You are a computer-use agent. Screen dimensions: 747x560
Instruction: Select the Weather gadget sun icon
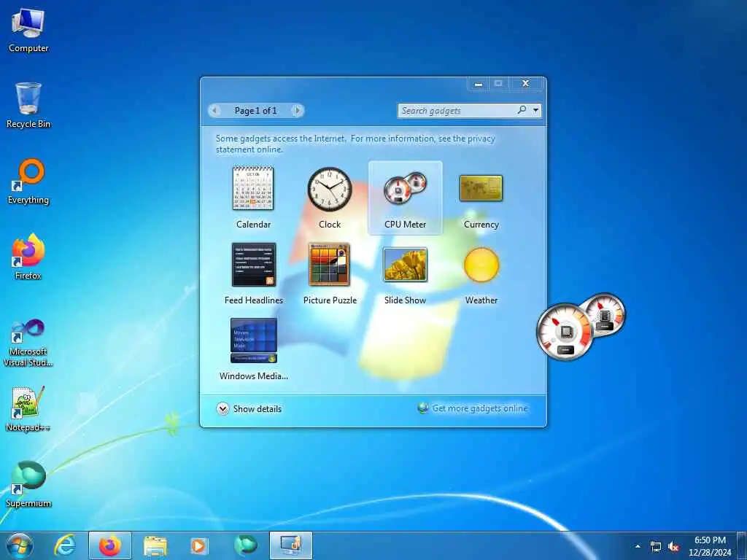tap(481, 265)
